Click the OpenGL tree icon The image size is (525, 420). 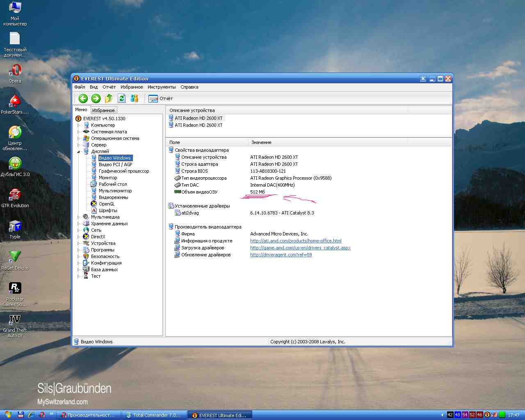coord(94,204)
